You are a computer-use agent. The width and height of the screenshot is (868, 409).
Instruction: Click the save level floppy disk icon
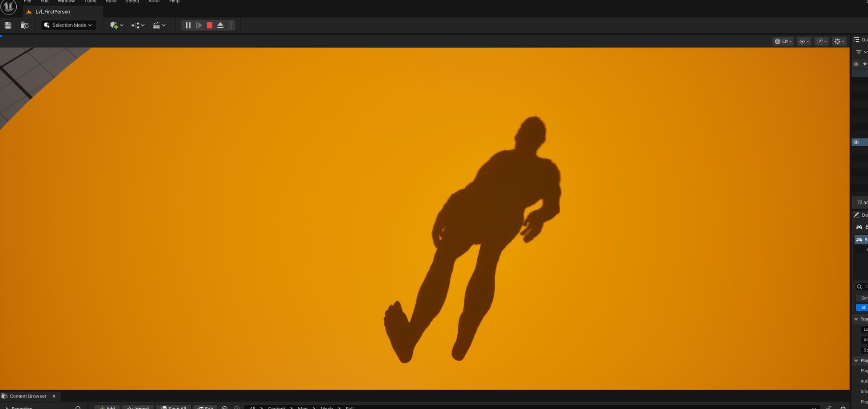[x=8, y=25]
